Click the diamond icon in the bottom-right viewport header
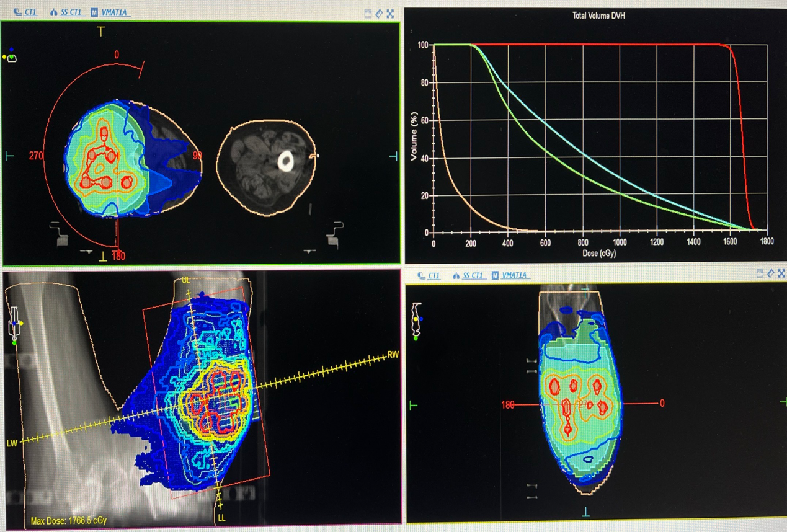This screenshot has width=787, height=532. [771, 273]
